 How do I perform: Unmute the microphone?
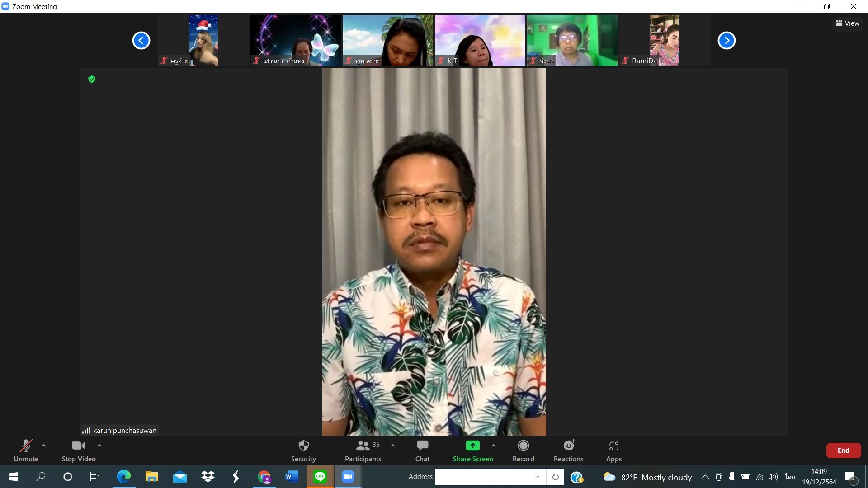click(26, 450)
